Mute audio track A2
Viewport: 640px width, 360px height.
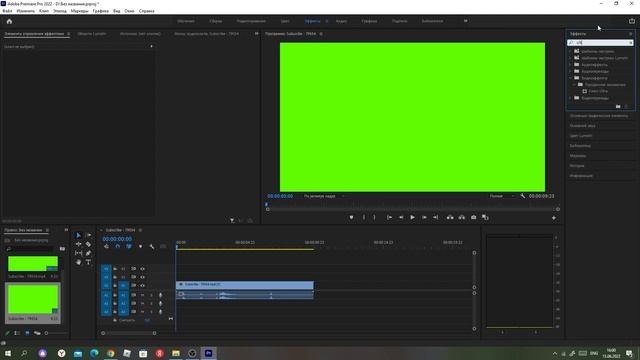pyautogui.click(x=142, y=304)
